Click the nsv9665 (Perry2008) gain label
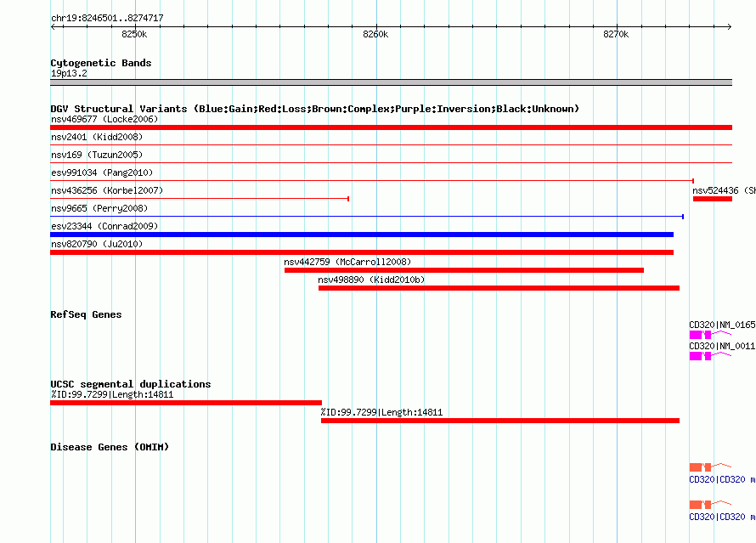The width and height of the screenshot is (756, 543). click(x=99, y=208)
